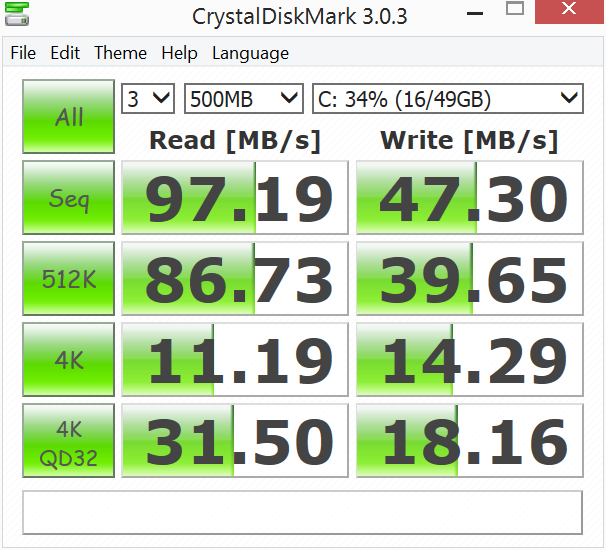Click the Write [MB/s] column header
Image resolution: width=606 pixels, height=550 pixels.
469,140
